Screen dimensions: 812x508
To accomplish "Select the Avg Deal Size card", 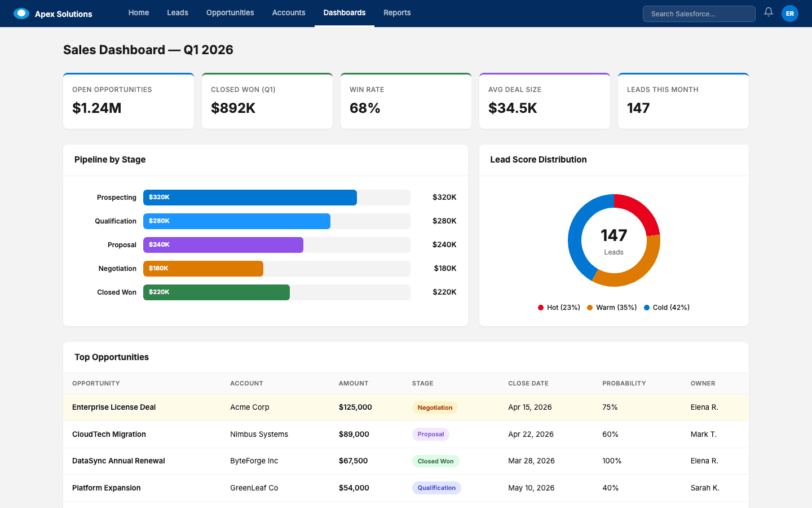I will [545, 101].
